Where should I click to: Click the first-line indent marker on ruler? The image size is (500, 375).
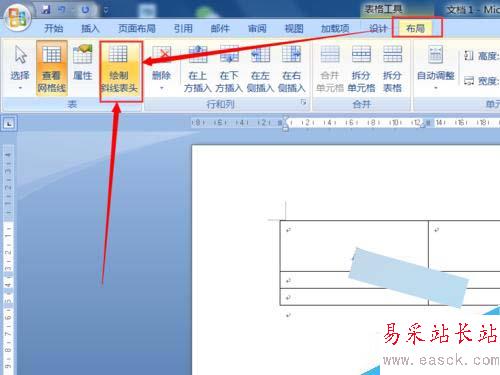click(285, 119)
